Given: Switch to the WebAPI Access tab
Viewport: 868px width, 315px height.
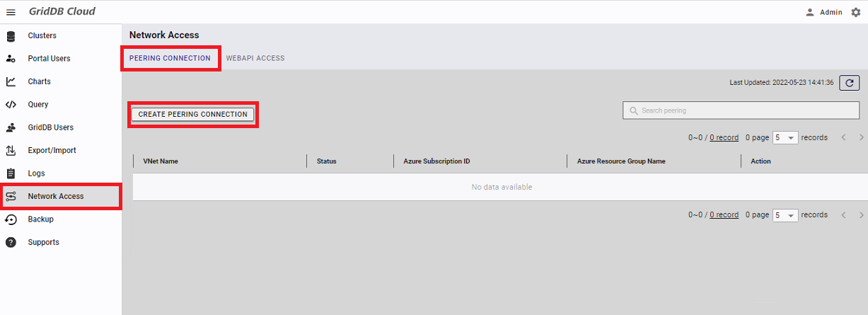Looking at the screenshot, I should tap(255, 58).
